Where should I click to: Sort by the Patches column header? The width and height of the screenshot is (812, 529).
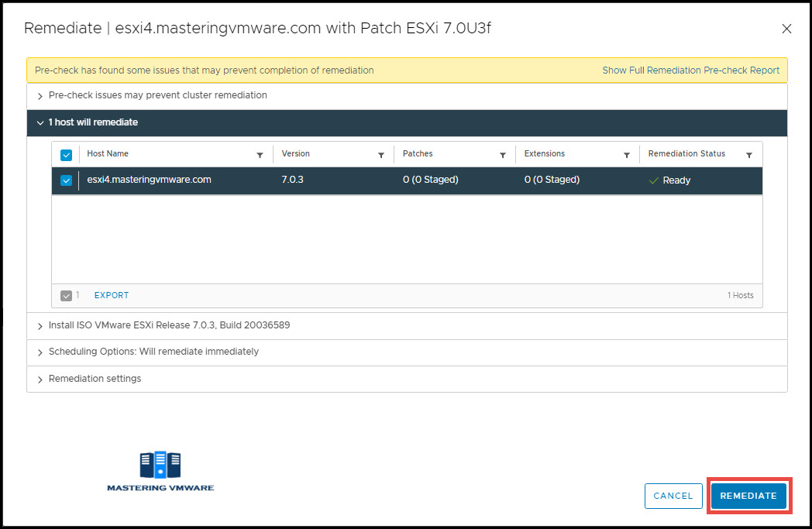tap(418, 153)
